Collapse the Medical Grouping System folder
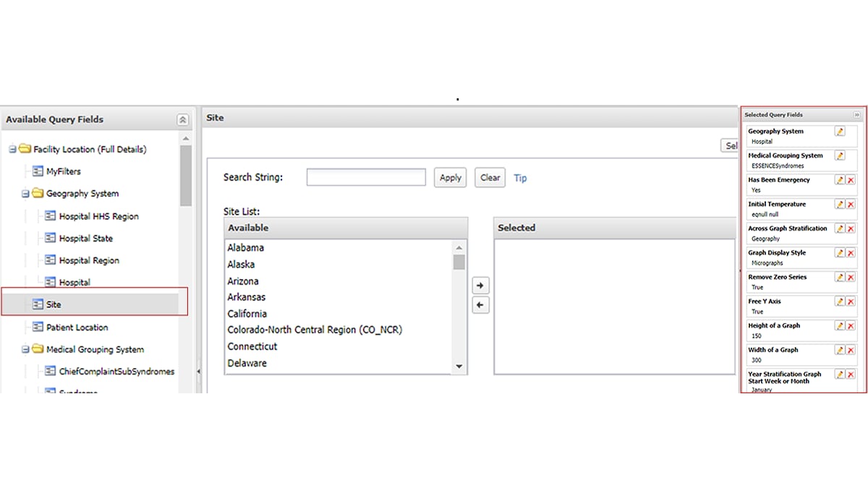 (25, 350)
